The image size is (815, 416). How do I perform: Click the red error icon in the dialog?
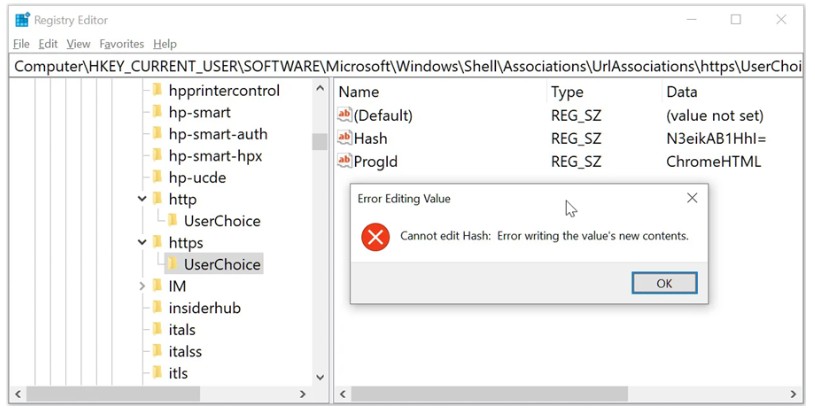375,237
